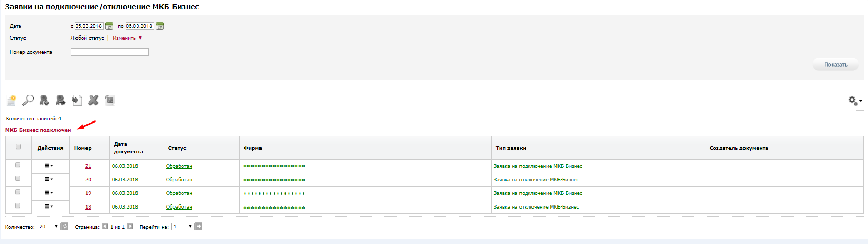Select the checkbox for request 20
The image size is (868, 244).
click(18, 179)
